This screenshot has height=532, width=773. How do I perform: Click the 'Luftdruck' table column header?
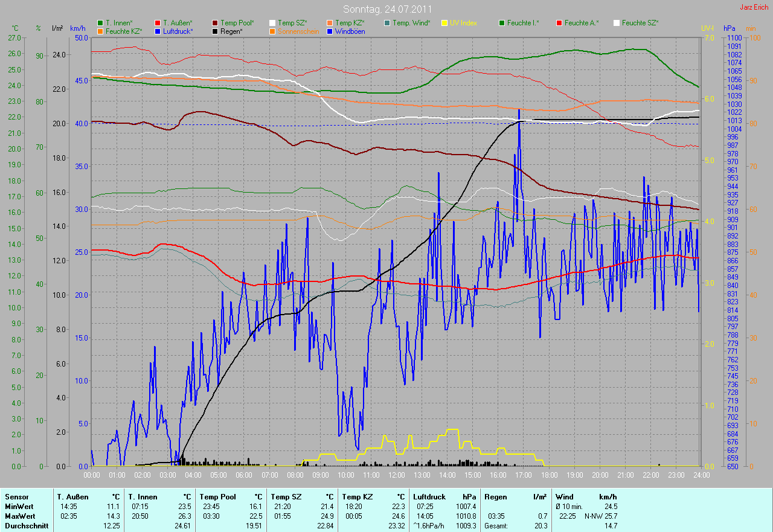430,497
